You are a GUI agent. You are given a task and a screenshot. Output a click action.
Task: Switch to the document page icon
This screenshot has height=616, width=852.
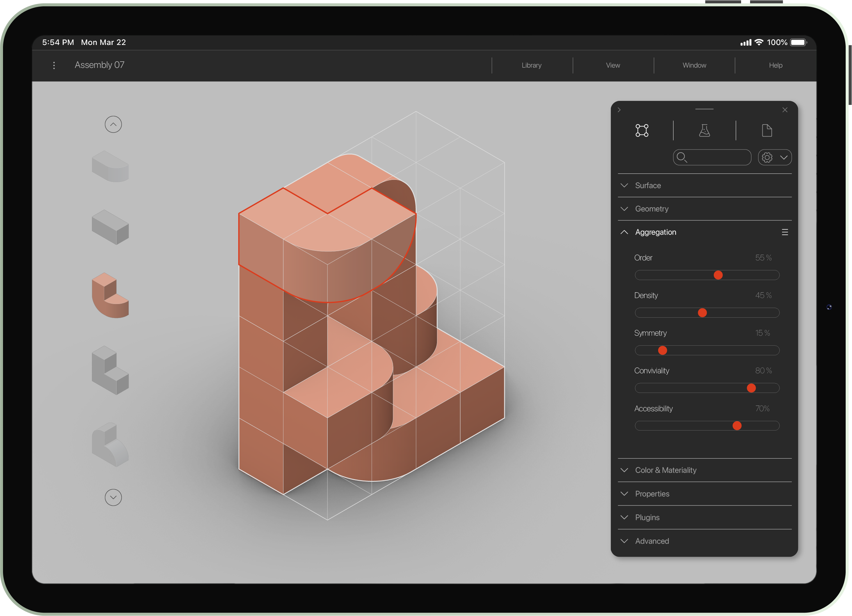tap(767, 130)
